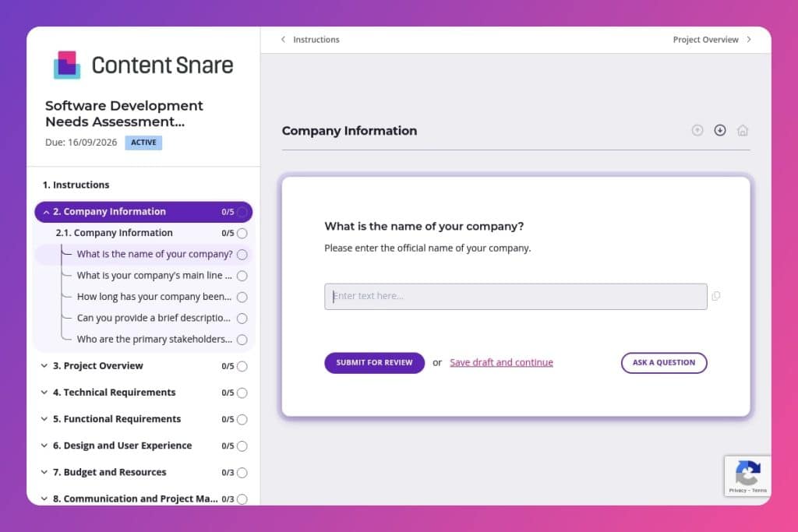Screen dimensions: 798x532
Task: Click the up arrow circle icon beside Company Information
Action: point(697,131)
